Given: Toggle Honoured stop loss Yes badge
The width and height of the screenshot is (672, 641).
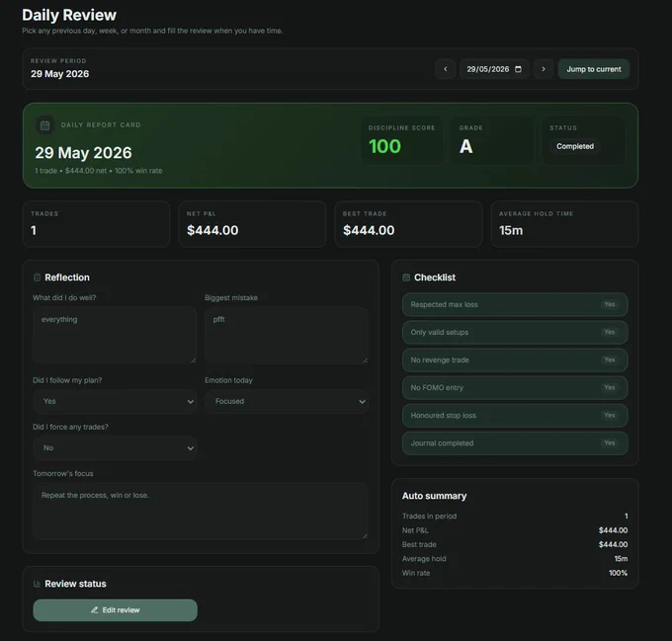Looking at the screenshot, I should coord(610,416).
